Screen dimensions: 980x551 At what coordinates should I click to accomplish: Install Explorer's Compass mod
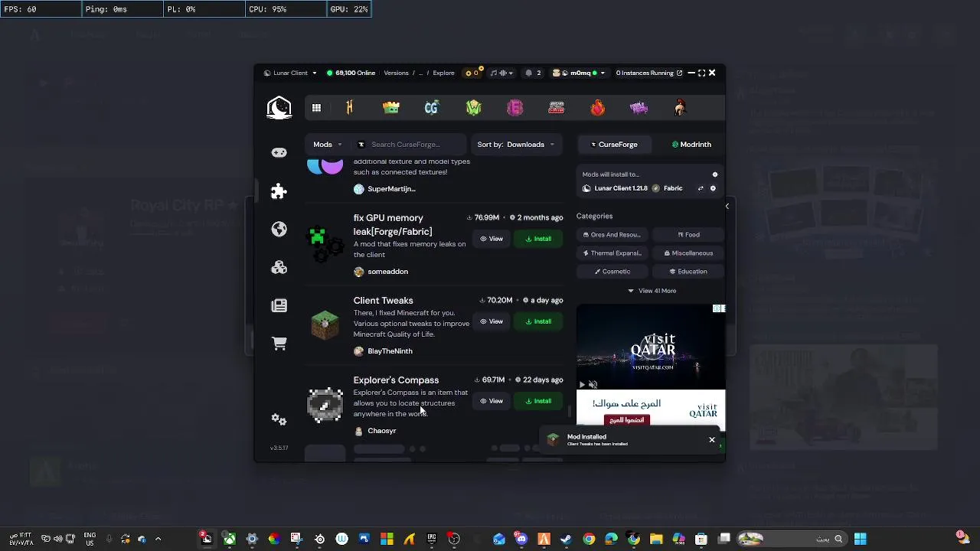point(538,401)
